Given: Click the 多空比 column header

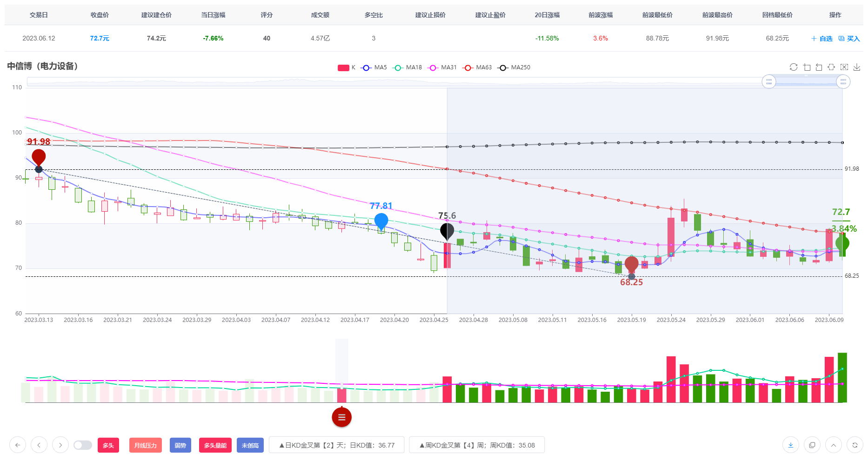Looking at the screenshot, I should (374, 15).
